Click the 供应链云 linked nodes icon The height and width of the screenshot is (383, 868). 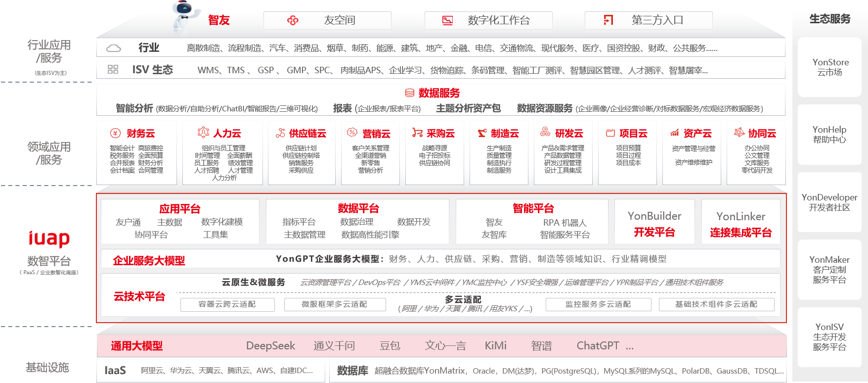click(280, 133)
